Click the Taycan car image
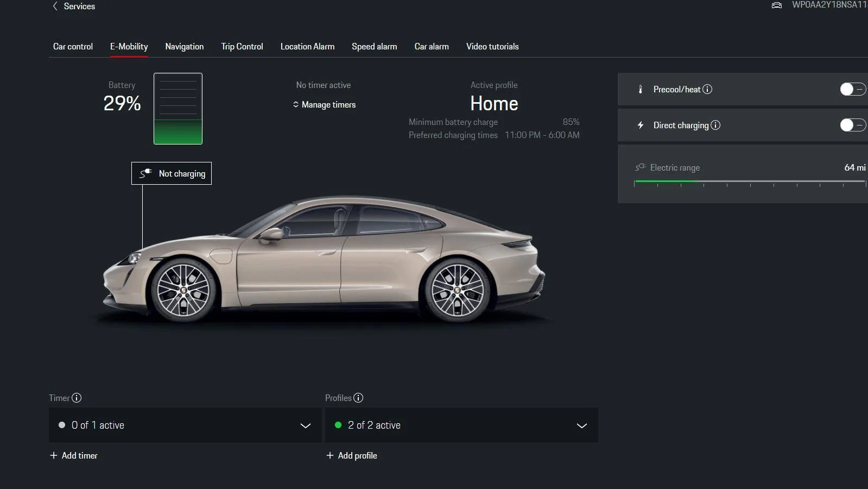The width and height of the screenshot is (868, 489). [324, 260]
